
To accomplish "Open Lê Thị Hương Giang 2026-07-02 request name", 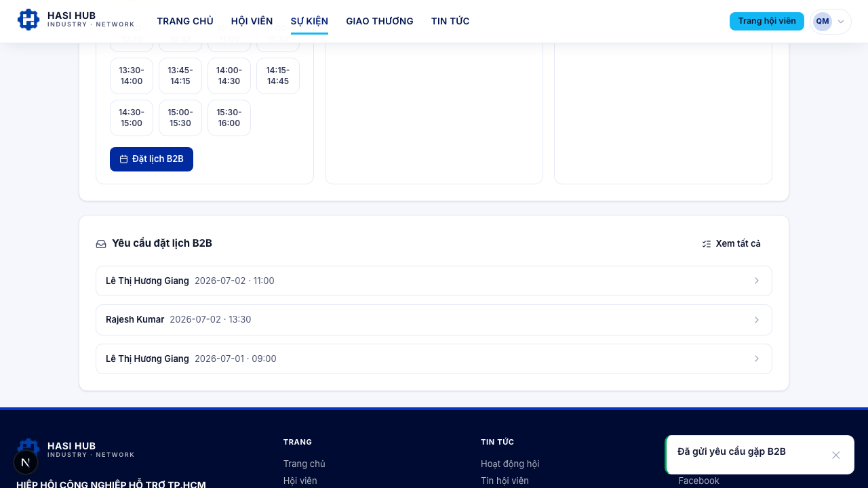I will (x=147, y=281).
